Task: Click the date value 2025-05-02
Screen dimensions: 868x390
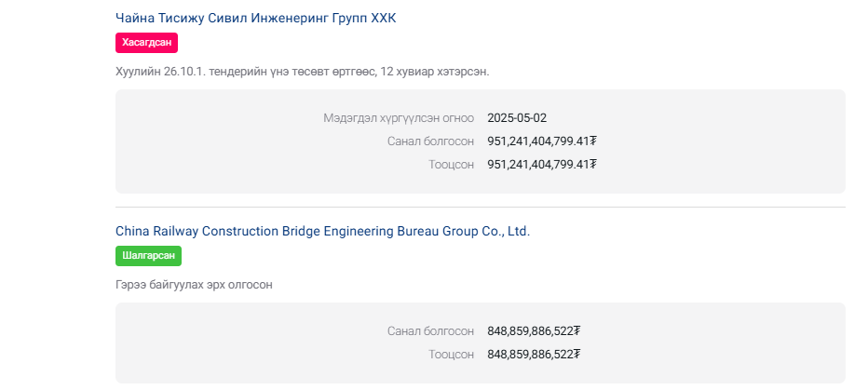Action: [517, 118]
